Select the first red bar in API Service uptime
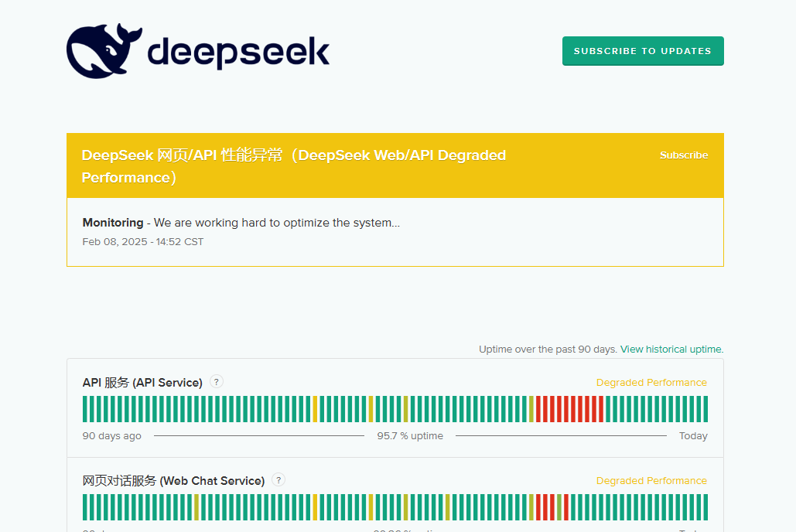The height and width of the screenshot is (532, 796). click(538, 409)
